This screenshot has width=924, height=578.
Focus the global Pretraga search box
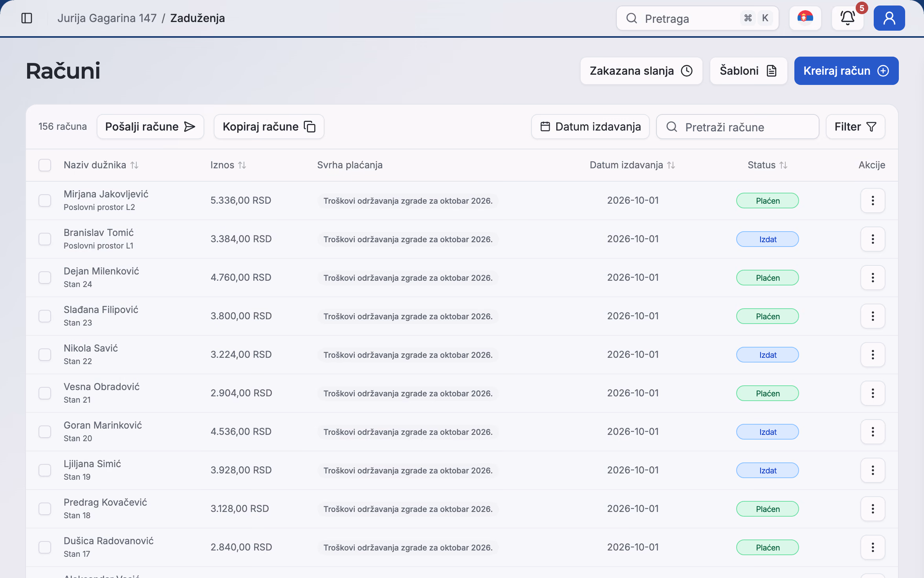click(x=697, y=18)
